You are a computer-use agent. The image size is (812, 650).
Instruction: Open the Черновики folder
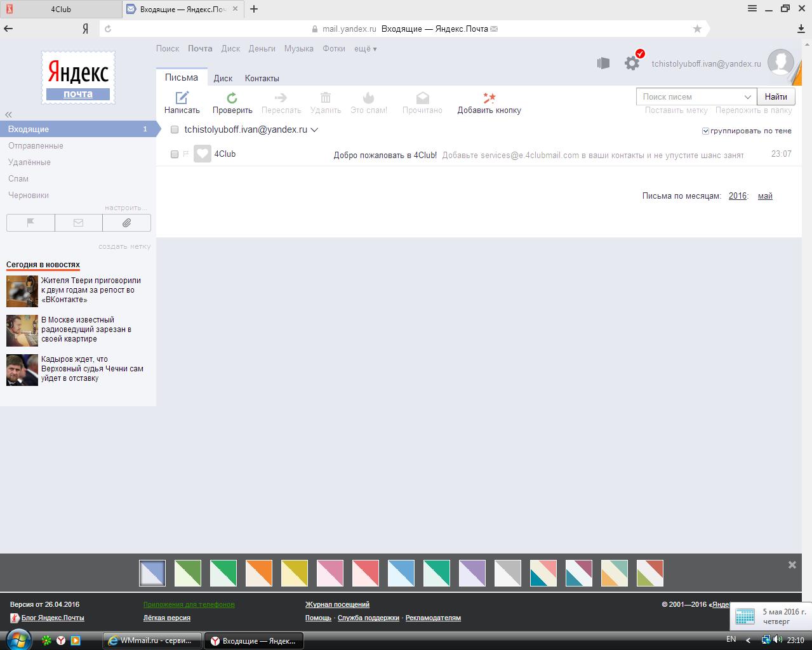coord(29,195)
